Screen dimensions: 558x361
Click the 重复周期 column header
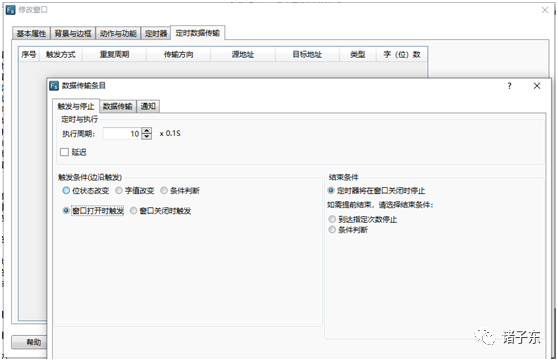114,54
